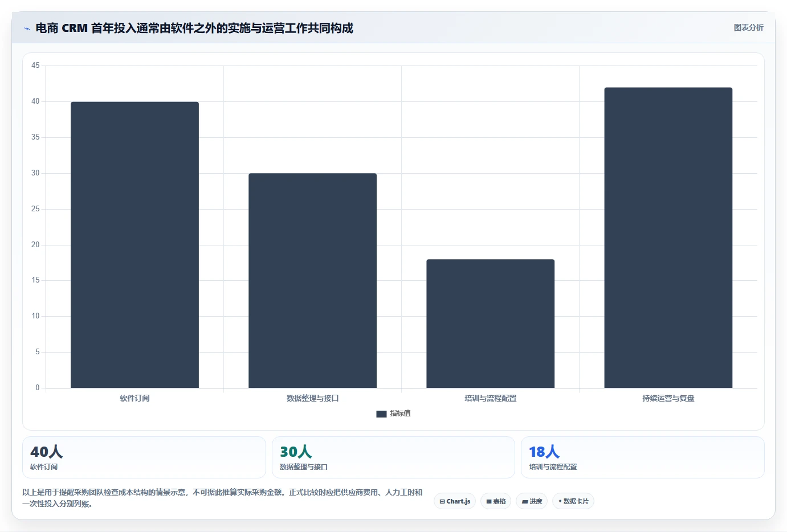Select the 进度 tag chip
Screen dimensions: 787x532
532,501
